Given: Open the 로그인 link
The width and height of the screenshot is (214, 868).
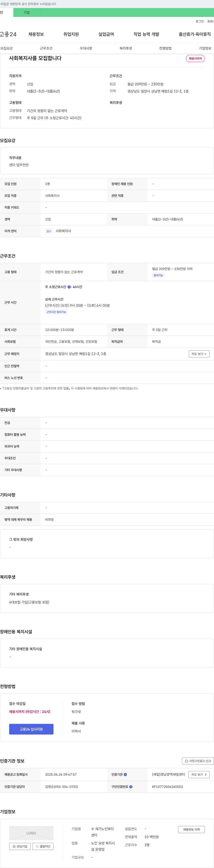Looking at the screenshot, I should coord(200,21).
